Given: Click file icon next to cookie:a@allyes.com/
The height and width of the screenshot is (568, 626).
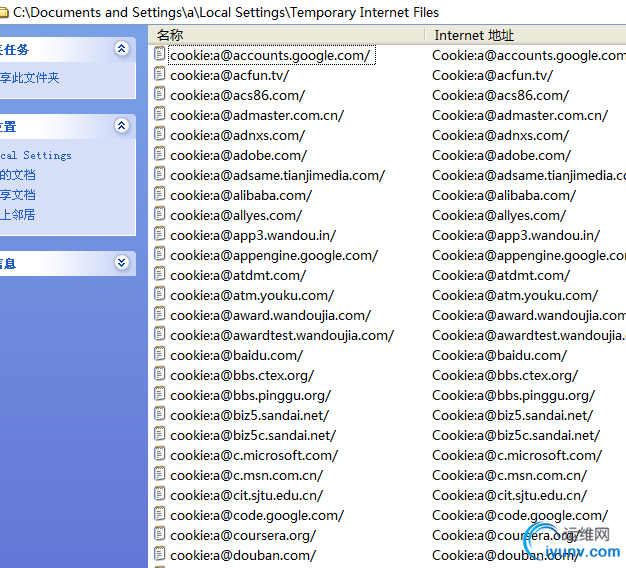Looking at the screenshot, I should coord(160,214).
